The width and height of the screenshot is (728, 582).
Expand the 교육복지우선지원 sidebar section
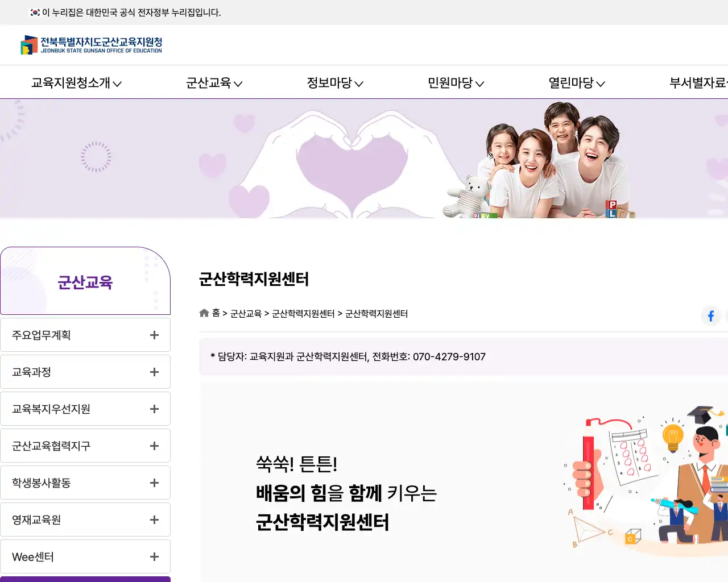154,408
